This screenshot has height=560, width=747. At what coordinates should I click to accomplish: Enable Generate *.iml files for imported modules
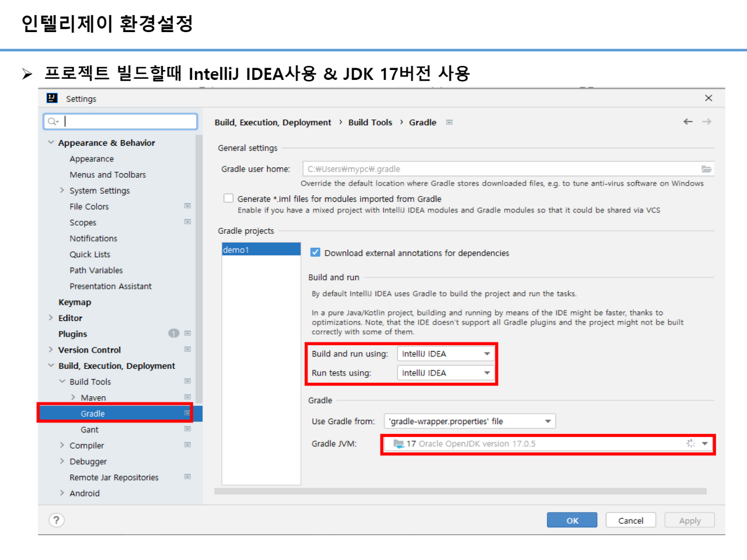229,198
